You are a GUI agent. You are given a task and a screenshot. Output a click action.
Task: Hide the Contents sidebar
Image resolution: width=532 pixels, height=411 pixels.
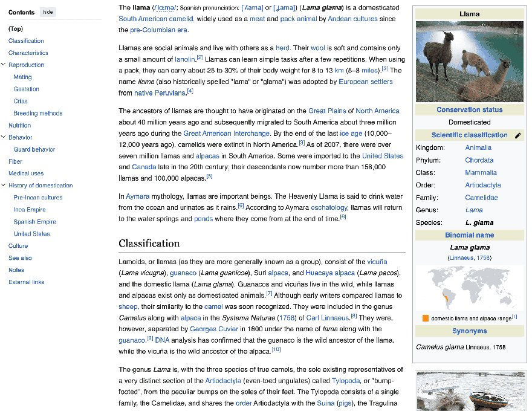click(48, 12)
